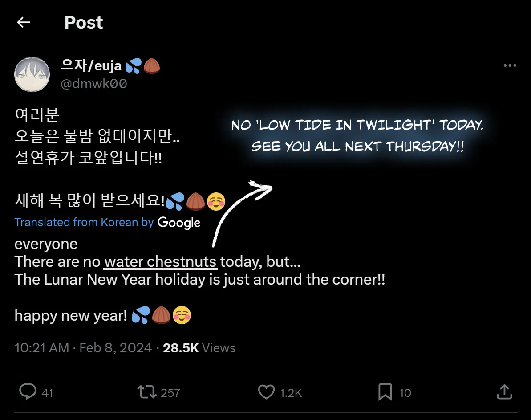Screen dimensions: 531x420
Task: Open the @dmwk00 handle link
Action: (x=94, y=84)
